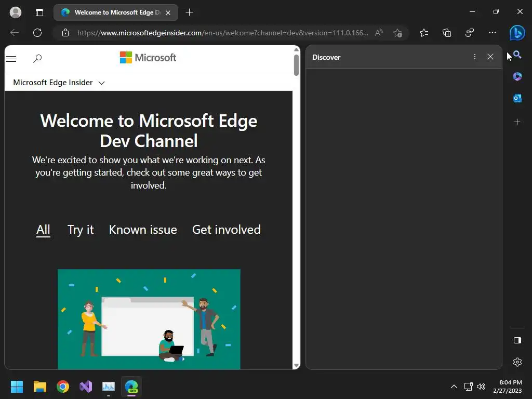Open Microsoft 365 in sidebar
Image resolution: width=532 pixels, height=399 pixels.
pyautogui.click(x=517, y=76)
